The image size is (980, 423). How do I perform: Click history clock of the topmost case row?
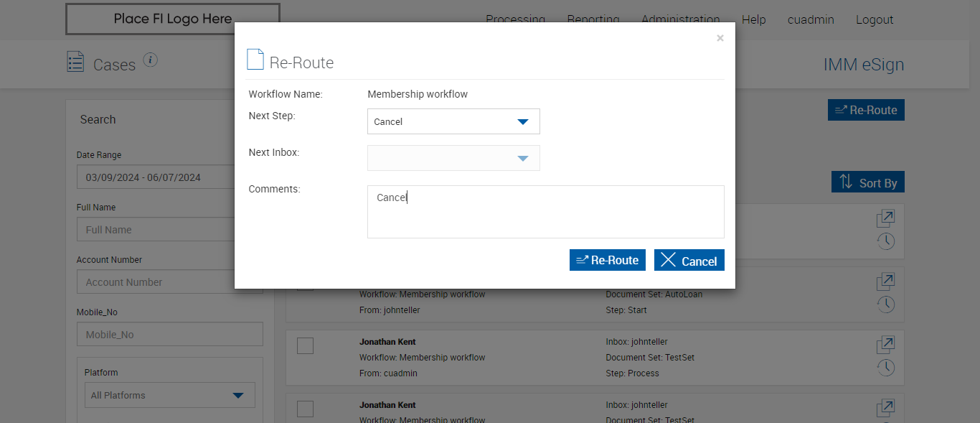pos(885,241)
